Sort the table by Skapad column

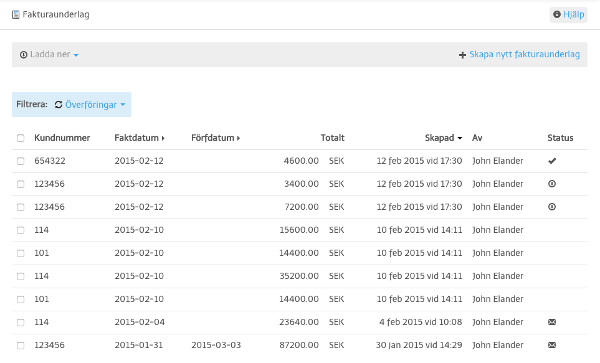pyautogui.click(x=443, y=138)
